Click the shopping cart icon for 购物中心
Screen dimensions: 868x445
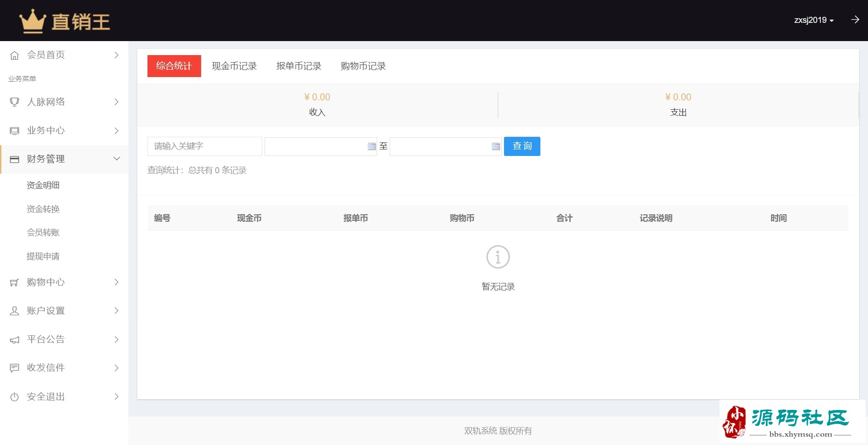[x=14, y=283]
